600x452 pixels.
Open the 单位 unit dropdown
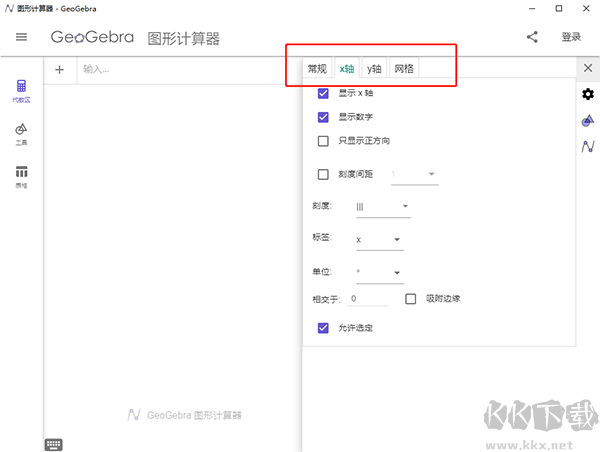[380, 273]
